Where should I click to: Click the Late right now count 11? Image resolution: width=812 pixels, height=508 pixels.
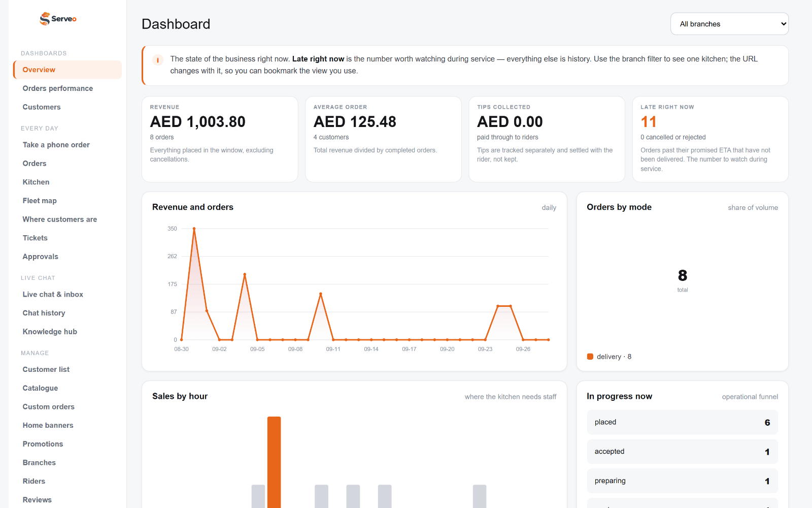(649, 122)
